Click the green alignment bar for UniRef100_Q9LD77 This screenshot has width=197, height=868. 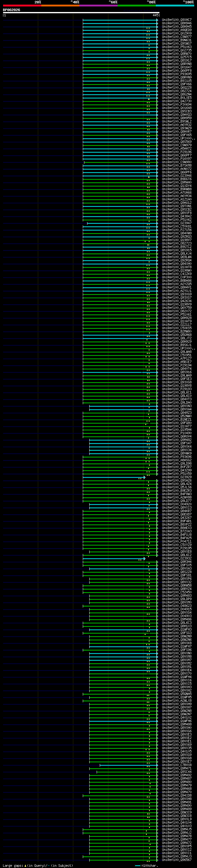pos(120,501)
